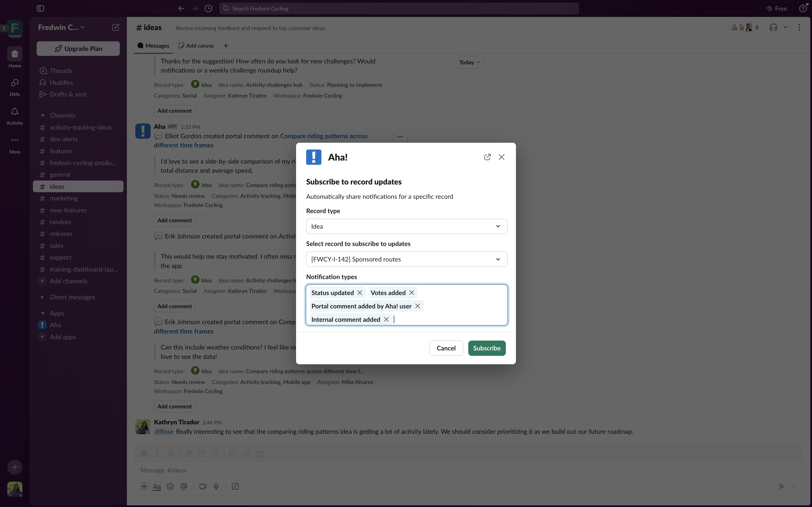The height and width of the screenshot is (507, 812).
Task: Remove Portal comment added by Aha! user chip
Action: [x=418, y=306]
